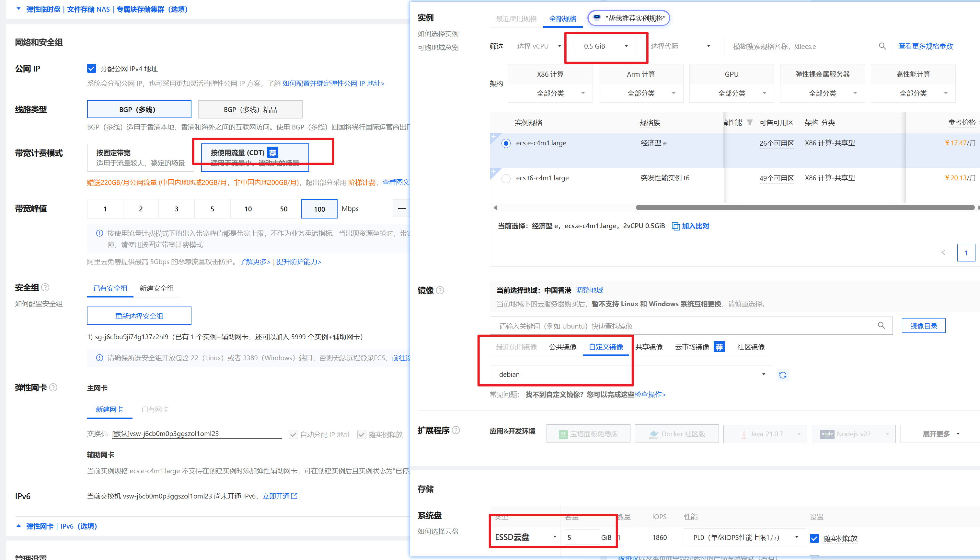The width and height of the screenshot is (980, 560).
Task: Select the ecs.t6-c4m1.large radio button
Action: pyautogui.click(x=506, y=178)
